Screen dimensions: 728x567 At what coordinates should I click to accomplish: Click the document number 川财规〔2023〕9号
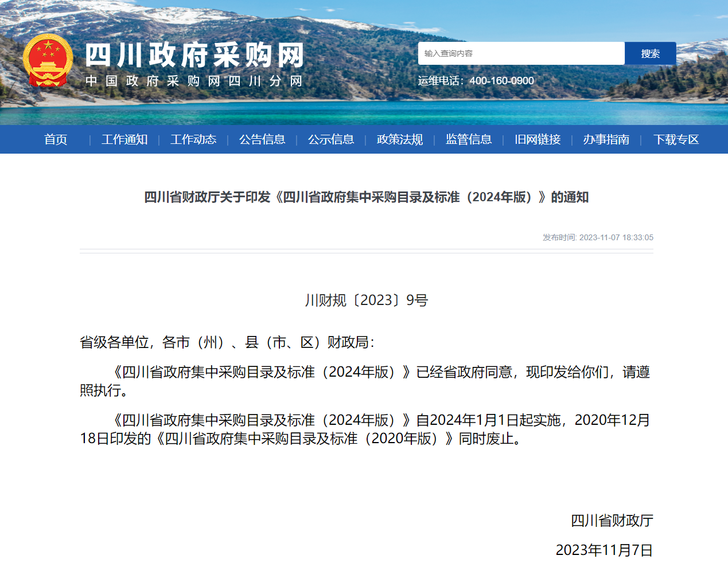pyautogui.click(x=366, y=300)
